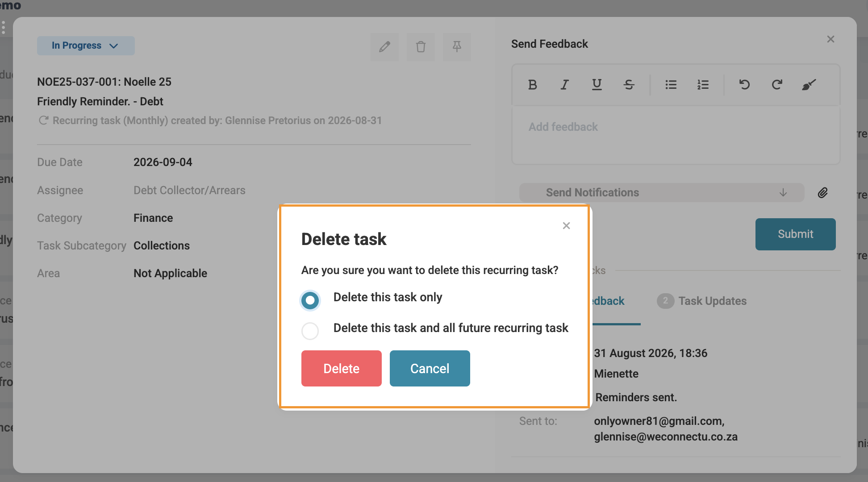Click the red Delete button
The height and width of the screenshot is (482, 868).
click(342, 368)
